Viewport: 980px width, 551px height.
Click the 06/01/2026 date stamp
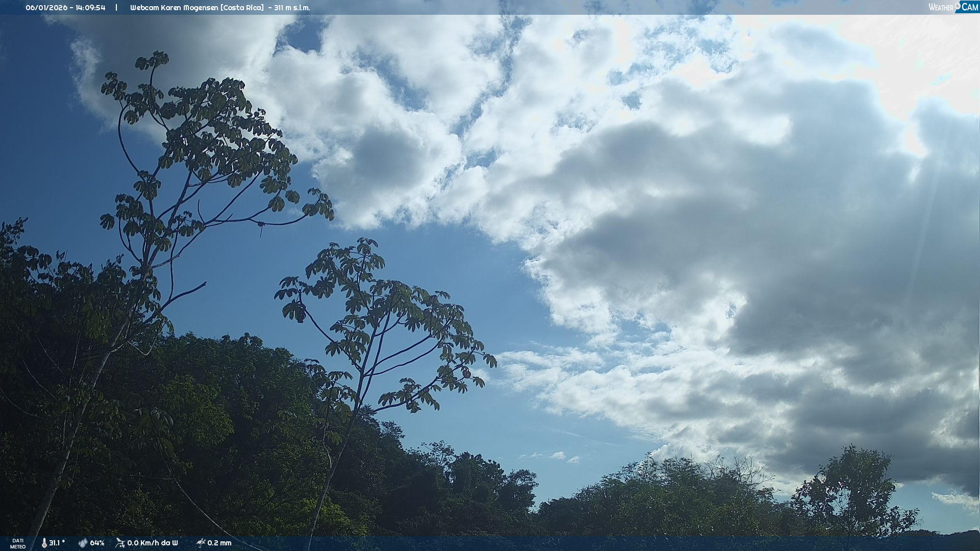[x=46, y=8]
